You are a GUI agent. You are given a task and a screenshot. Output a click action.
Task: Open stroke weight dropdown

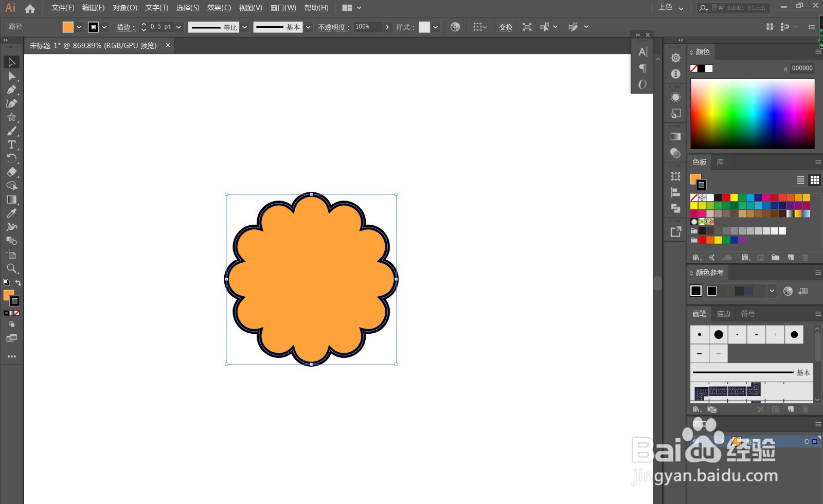click(178, 27)
